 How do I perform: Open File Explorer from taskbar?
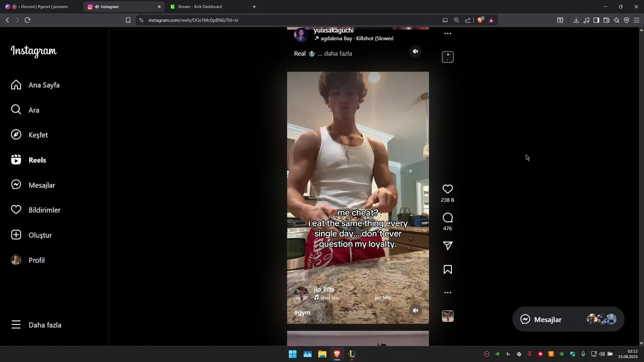click(x=322, y=354)
